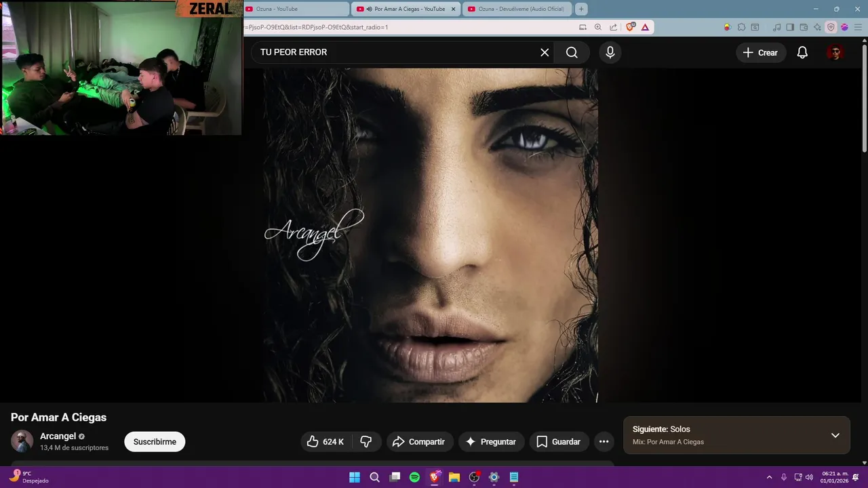Open Notepad from the taskbar

click(514, 477)
